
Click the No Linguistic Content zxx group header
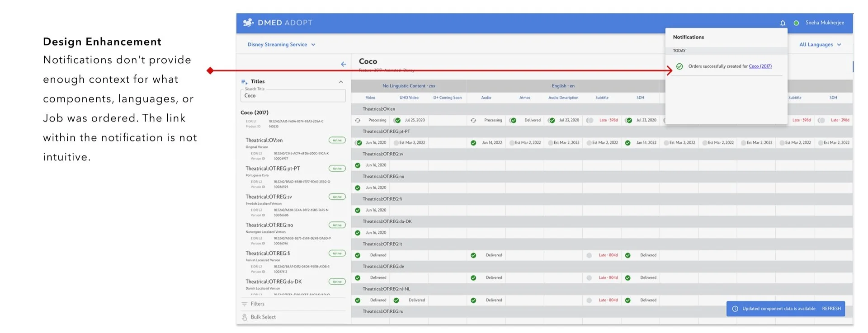tap(409, 86)
